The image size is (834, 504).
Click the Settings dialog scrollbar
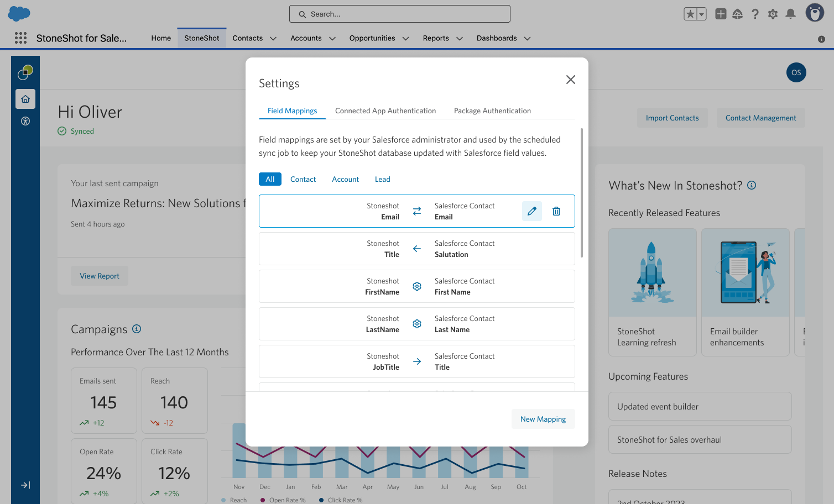(582, 193)
